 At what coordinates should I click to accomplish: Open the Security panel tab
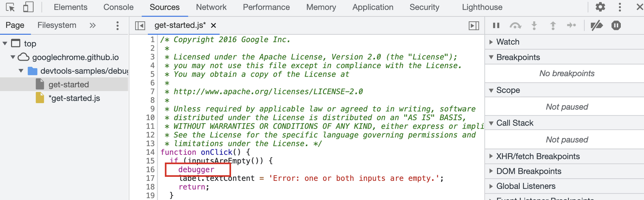pyautogui.click(x=424, y=7)
